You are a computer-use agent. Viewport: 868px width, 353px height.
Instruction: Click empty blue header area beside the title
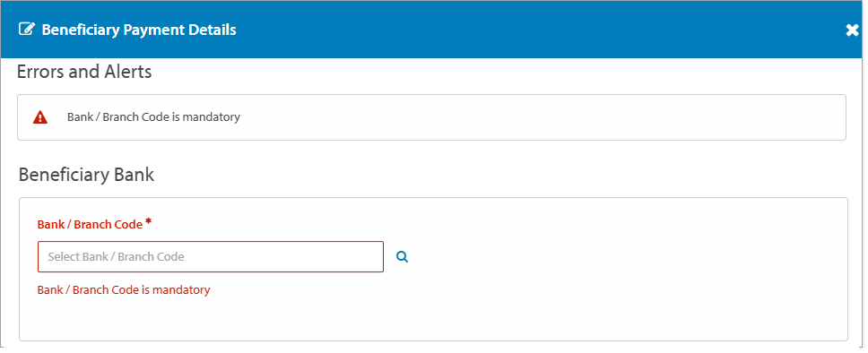tap(525, 30)
